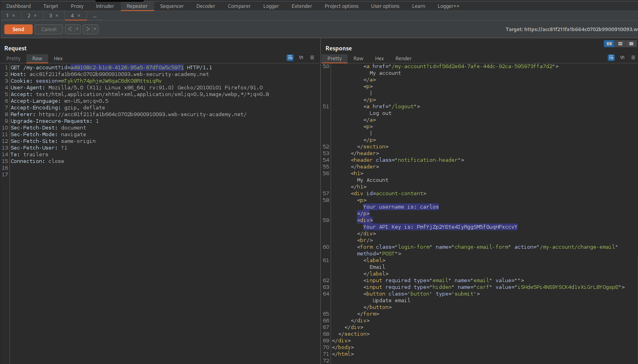
Task: Select the Repeater tab
Action: [137, 6]
